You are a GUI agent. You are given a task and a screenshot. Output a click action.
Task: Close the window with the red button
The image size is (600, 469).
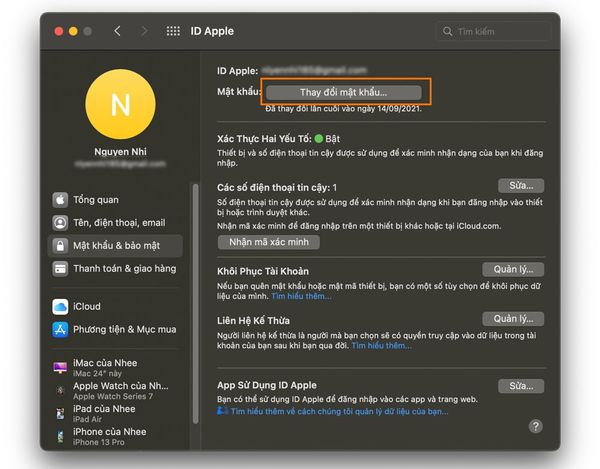pos(59,31)
